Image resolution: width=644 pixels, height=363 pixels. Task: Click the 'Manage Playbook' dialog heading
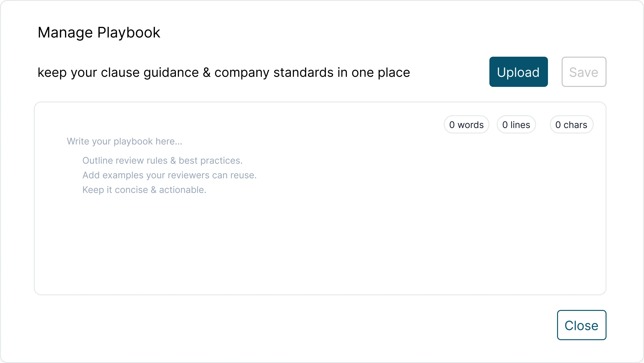click(99, 33)
